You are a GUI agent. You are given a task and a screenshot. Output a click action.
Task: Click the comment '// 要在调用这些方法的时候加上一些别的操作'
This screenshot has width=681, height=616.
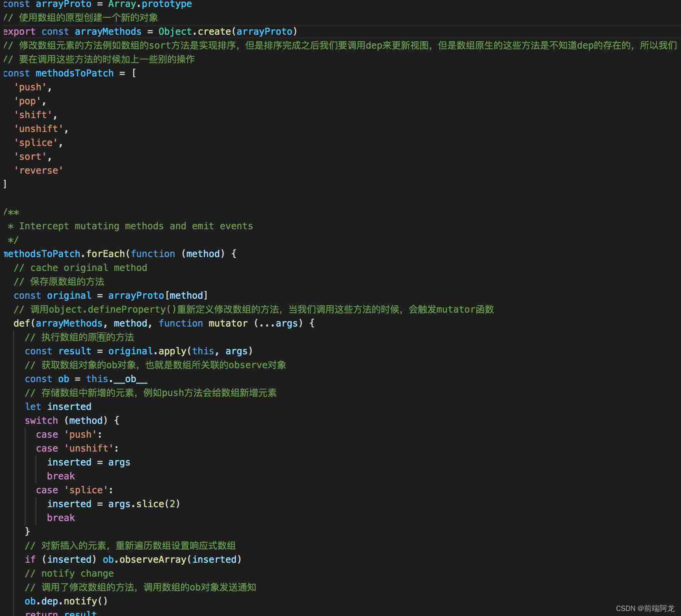point(99,59)
